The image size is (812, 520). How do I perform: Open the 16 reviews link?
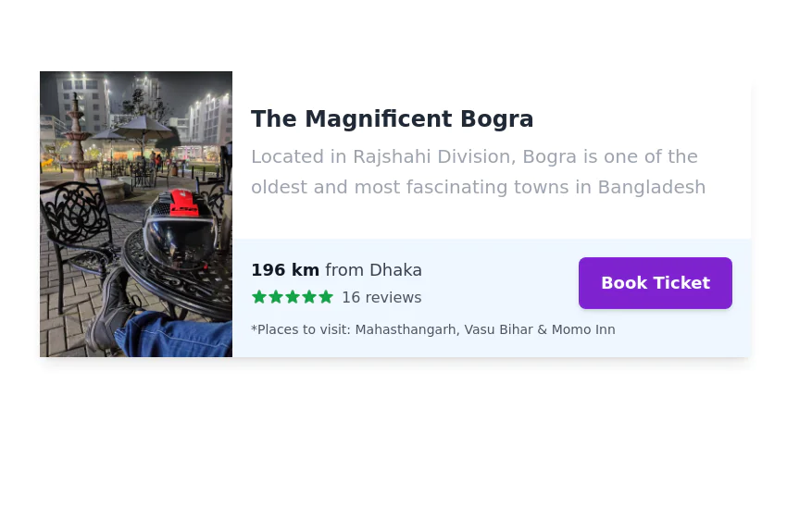point(381,298)
